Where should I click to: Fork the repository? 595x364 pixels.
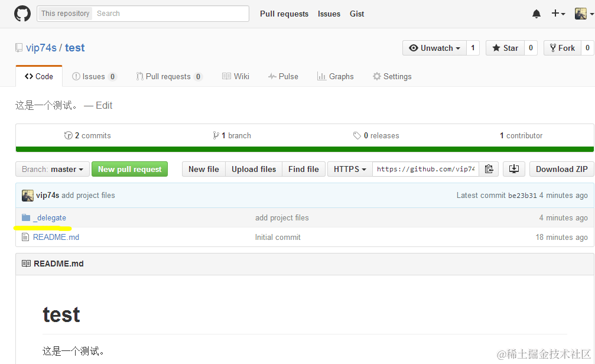[x=563, y=48]
